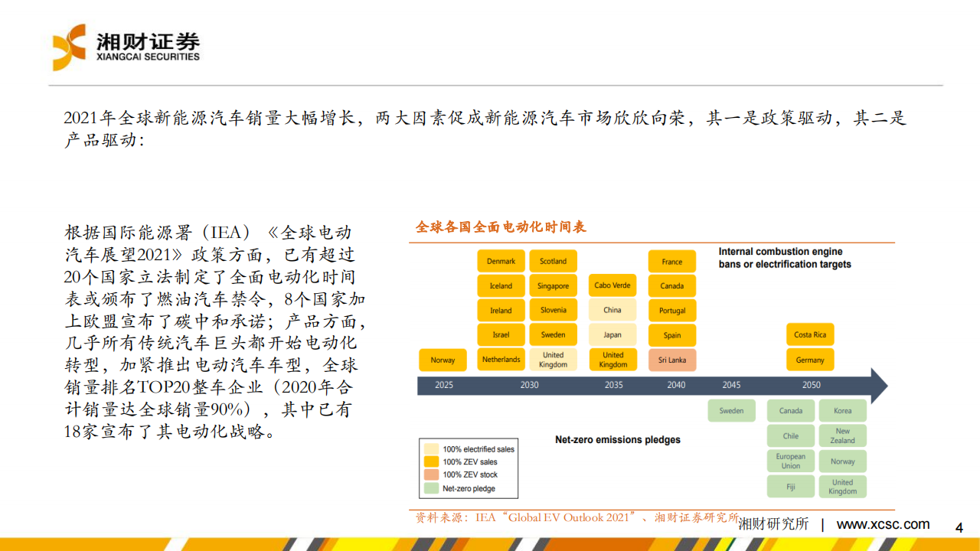Click the Portugal box

pyautogui.click(x=672, y=310)
